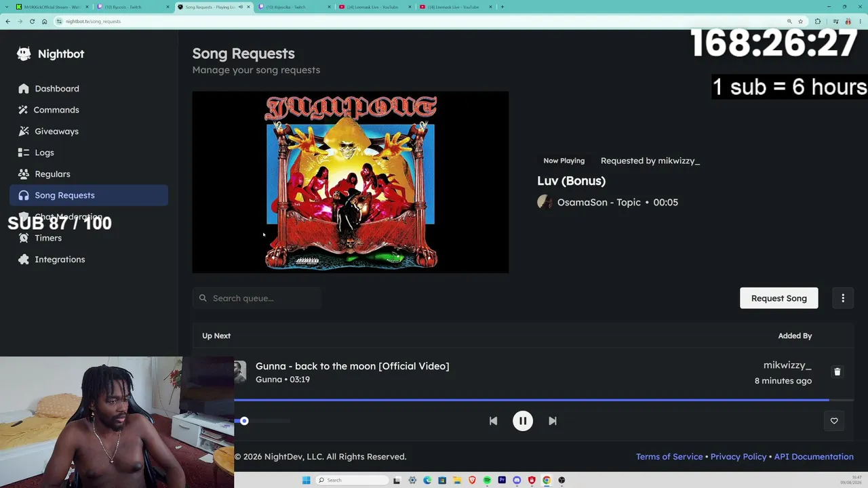Click Gunna back to the moon song title
This screenshot has width=868, height=488.
point(352,366)
